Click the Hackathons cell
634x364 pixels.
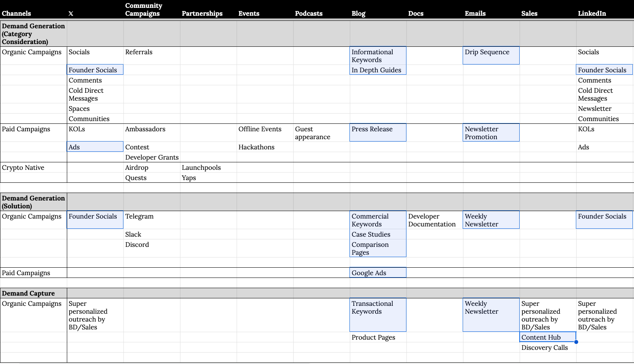point(265,147)
